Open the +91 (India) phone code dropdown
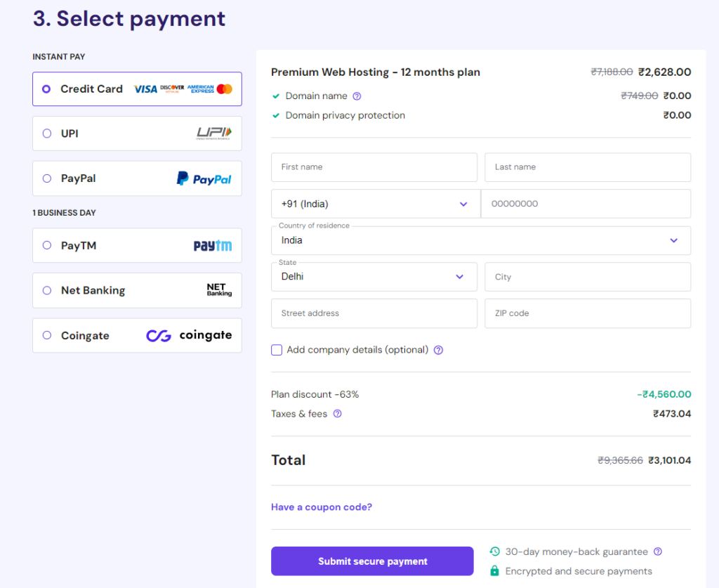This screenshot has height=588, width=719. tap(375, 204)
